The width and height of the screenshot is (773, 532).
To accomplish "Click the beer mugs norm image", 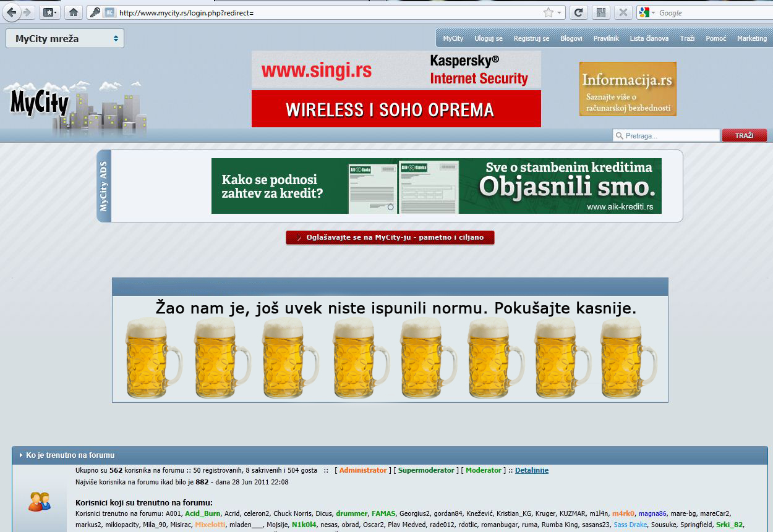I will pos(390,349).
